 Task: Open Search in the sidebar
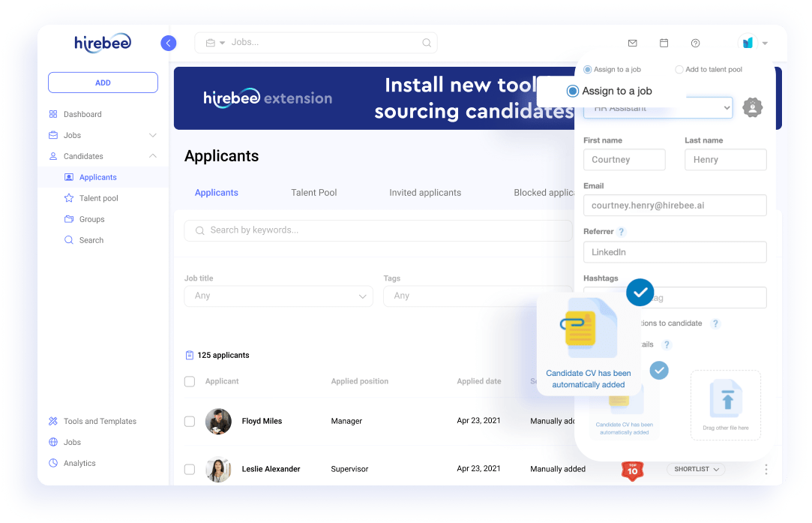pyautogui.click(x=91, y=240)
